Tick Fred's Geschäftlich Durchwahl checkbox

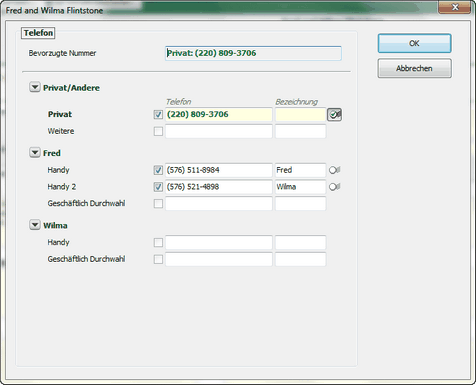click(x=158, y=203)
